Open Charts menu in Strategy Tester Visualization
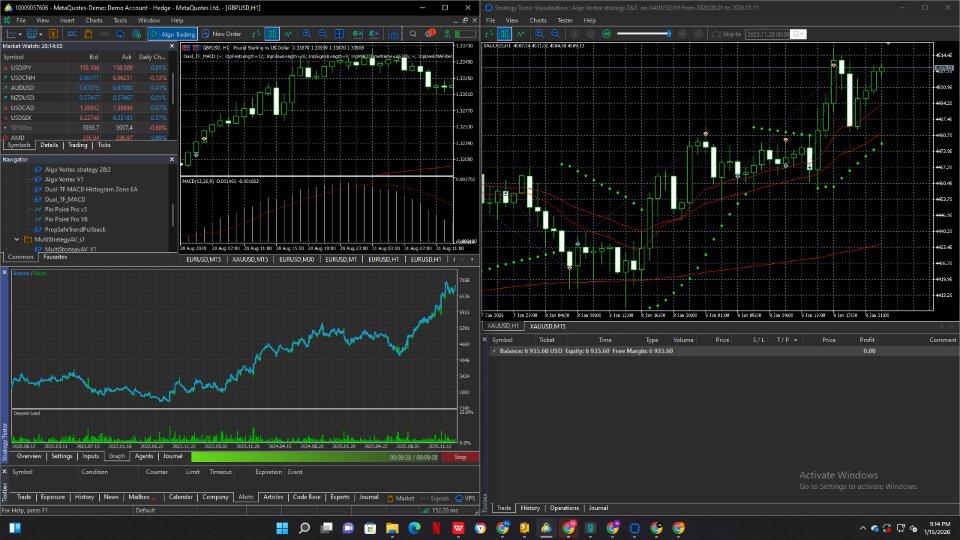960x540 pixels. tap(538, 20)
